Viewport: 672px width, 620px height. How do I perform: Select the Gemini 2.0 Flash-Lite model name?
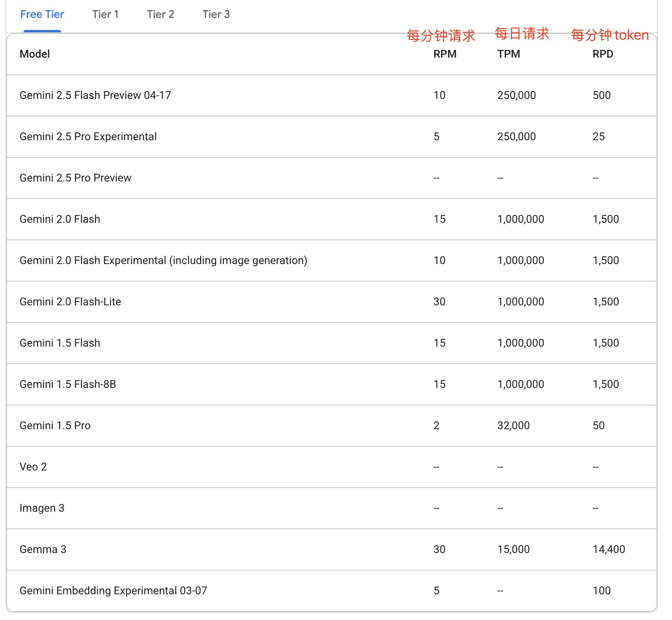pos(70,301)
